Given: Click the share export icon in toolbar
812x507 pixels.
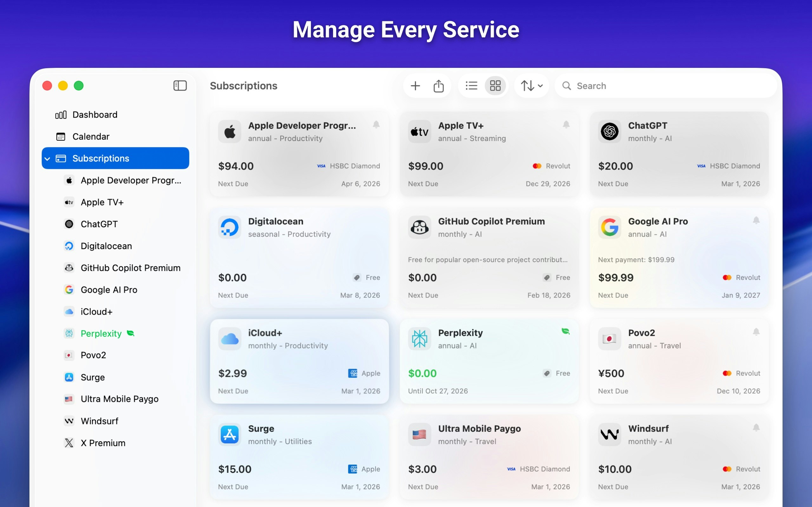Looking at the screenshot, I should tap(438, 86).
